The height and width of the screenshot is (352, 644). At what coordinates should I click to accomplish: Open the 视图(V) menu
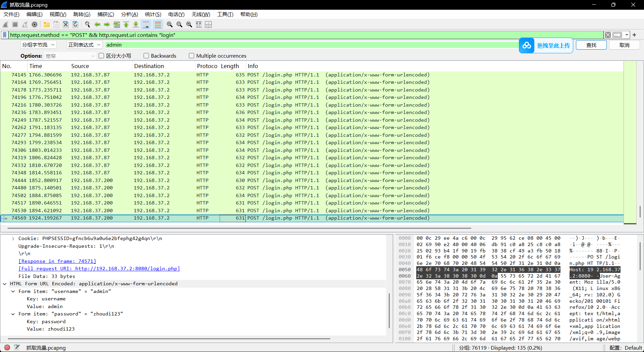pos(58,14)
